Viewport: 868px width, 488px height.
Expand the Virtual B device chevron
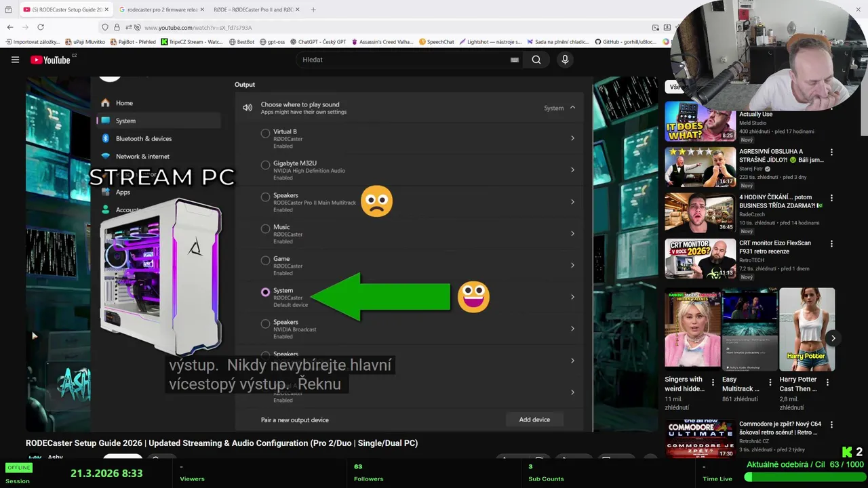click(x=572, y=138)
